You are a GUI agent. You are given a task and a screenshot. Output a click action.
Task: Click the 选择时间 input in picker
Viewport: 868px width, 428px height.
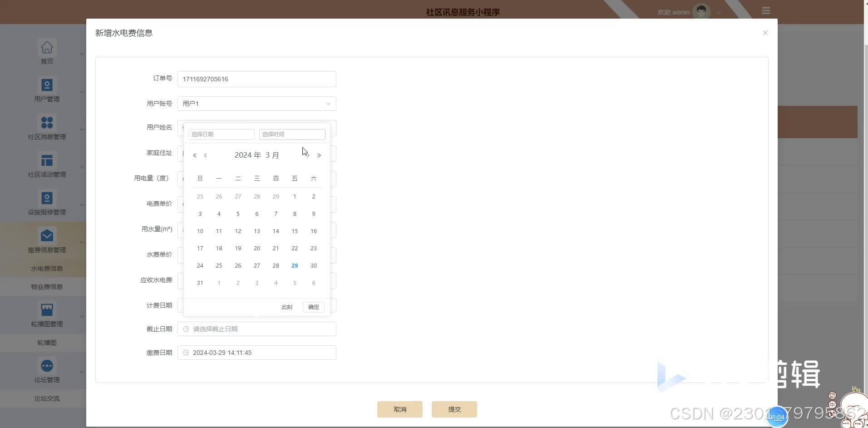292,134
